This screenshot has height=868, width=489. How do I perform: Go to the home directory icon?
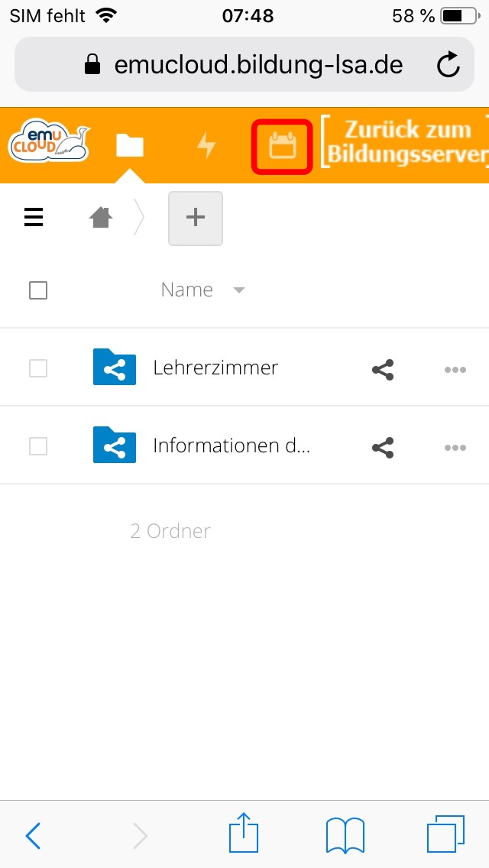point(101,218)
